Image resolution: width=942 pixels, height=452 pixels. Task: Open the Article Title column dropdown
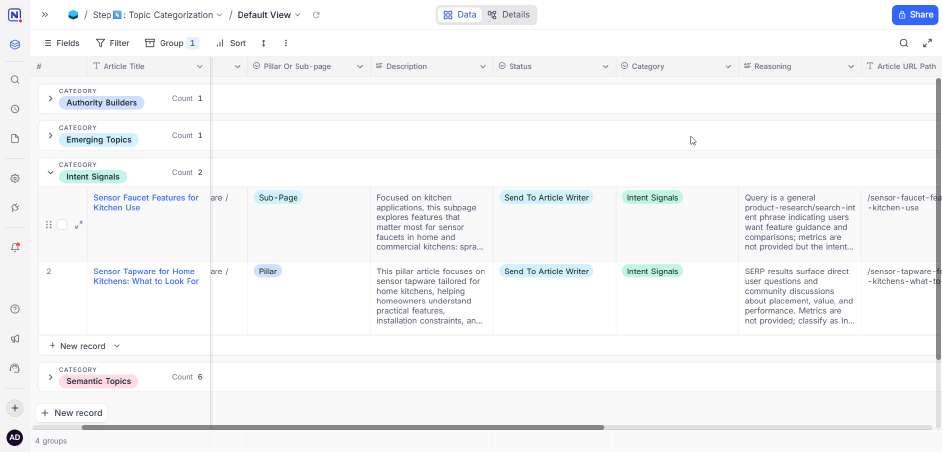pos(199,67)
